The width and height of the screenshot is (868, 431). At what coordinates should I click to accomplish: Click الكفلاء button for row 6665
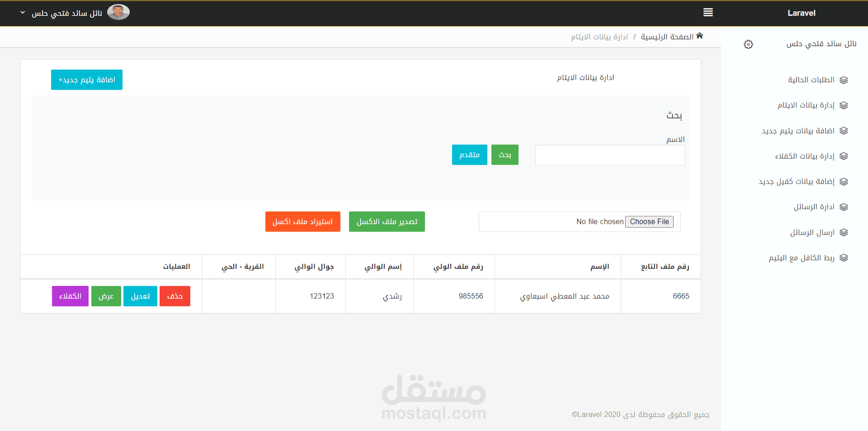pos(70,296)
